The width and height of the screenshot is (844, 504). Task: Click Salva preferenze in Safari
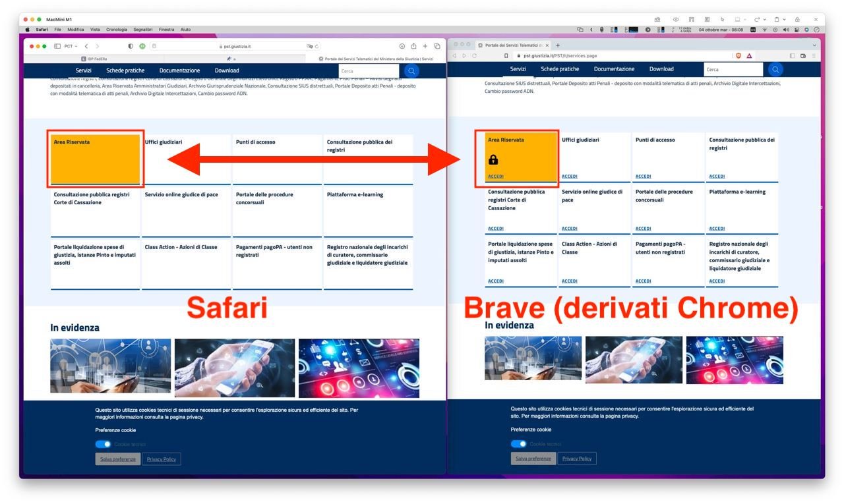pyautogui.click(x=118, y=459)
